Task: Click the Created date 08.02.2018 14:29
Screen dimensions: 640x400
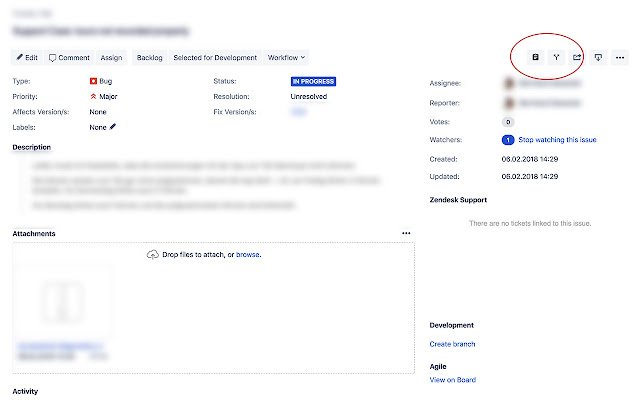Action: point(529,159)
